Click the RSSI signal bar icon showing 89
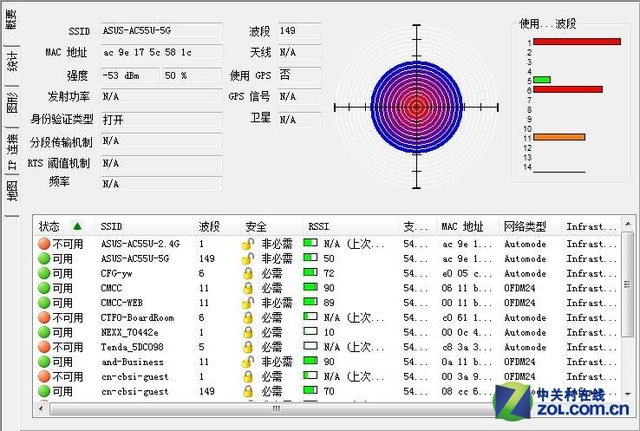Viewport: 640px width, 431px height. coord(311,302)
